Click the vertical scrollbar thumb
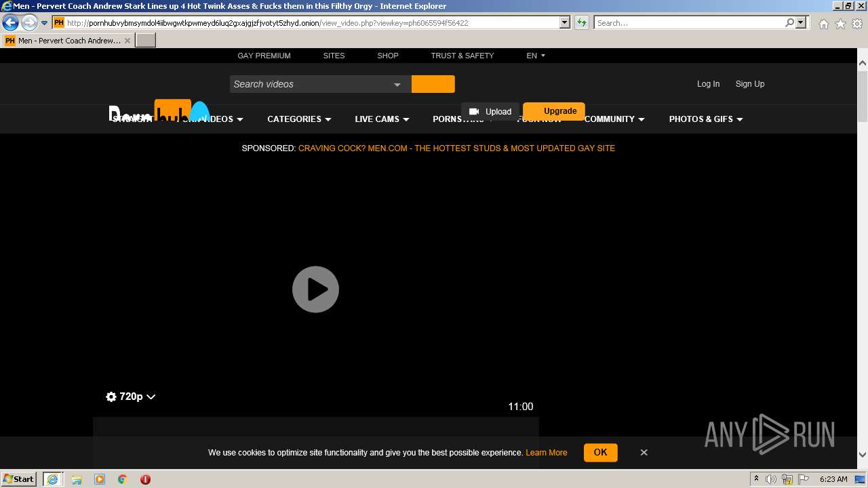This screenshot has height=488, width=868. [x=863, y=96]
